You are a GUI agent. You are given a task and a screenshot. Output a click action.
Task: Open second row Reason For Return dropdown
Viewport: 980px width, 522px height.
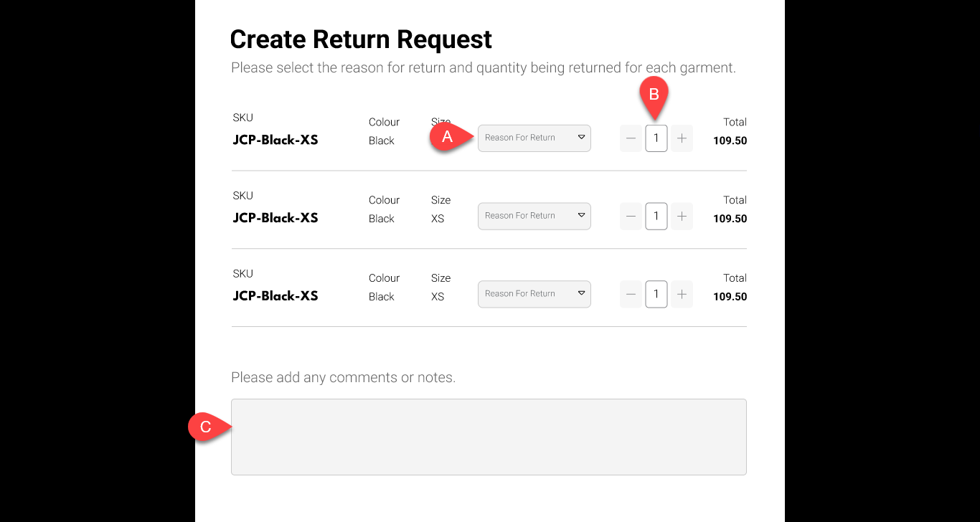click(534, 216)
